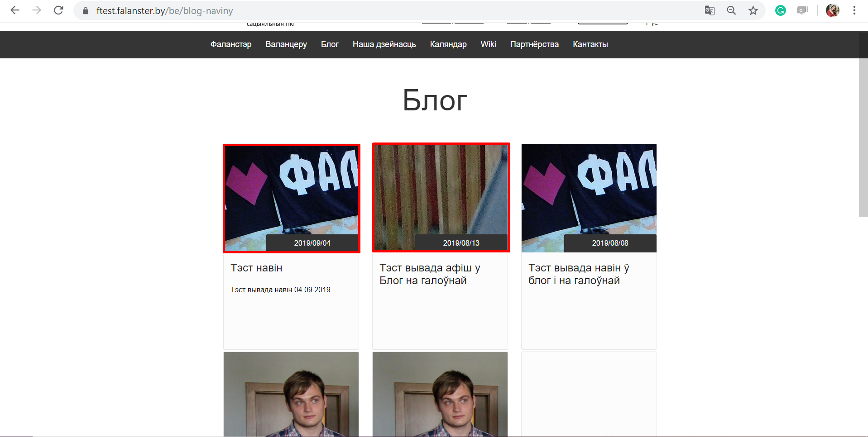View site info via the padlock icon
The width and height of the screenshot is (868, 437).
click(86, 11)
